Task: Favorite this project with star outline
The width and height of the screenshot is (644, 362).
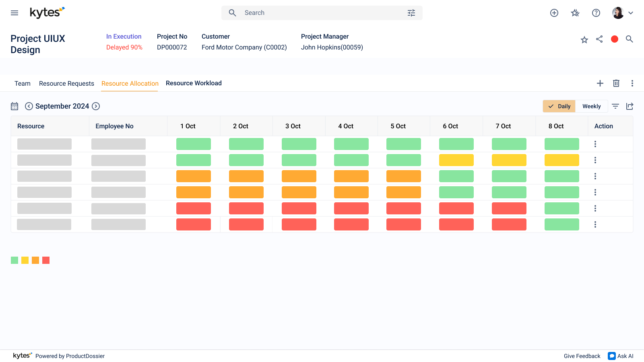Action: point(584,39)
